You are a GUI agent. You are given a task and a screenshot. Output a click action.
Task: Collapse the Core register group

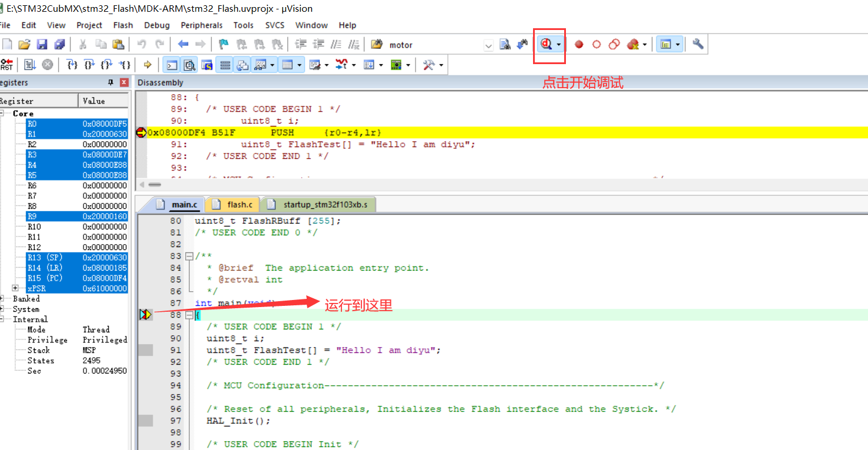click(2, 114)
